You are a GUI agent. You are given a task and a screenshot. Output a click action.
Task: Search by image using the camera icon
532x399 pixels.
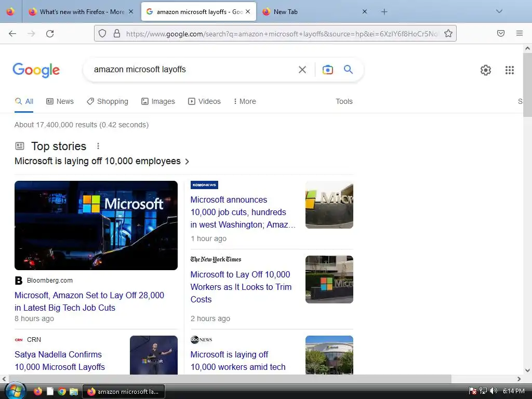coord(327,70)
